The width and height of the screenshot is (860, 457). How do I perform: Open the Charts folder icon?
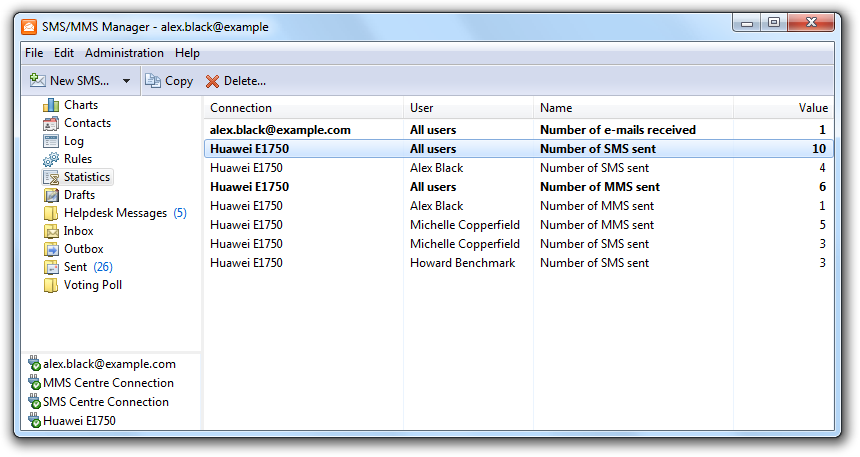pyautogui.click(x=51, y=105)
